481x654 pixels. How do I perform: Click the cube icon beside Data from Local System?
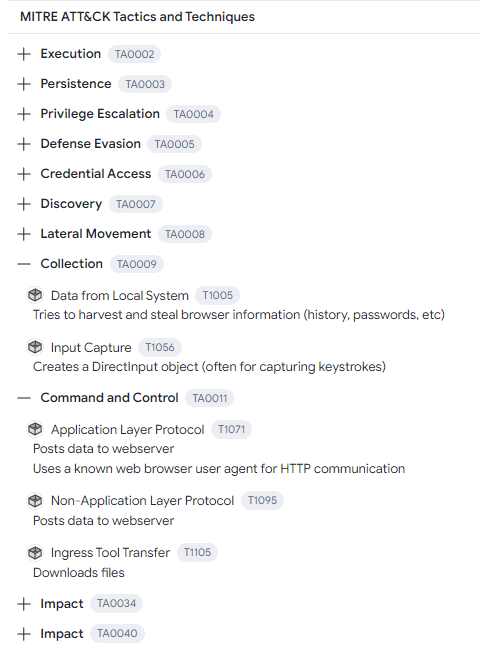click(35, 295)
